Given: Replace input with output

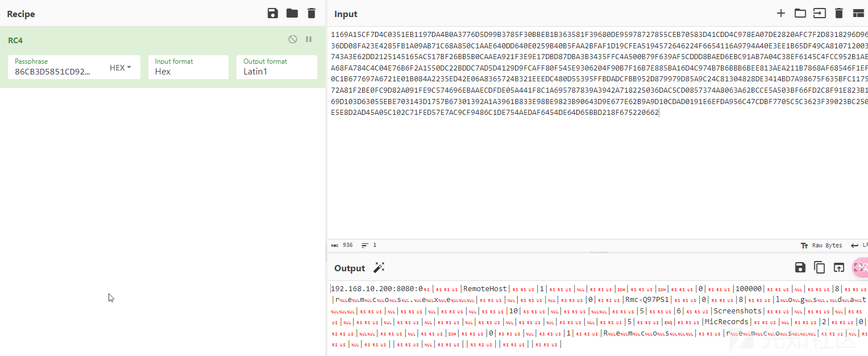Looking at the screenshot, I should pyautogui.click(x=838, y=268).
